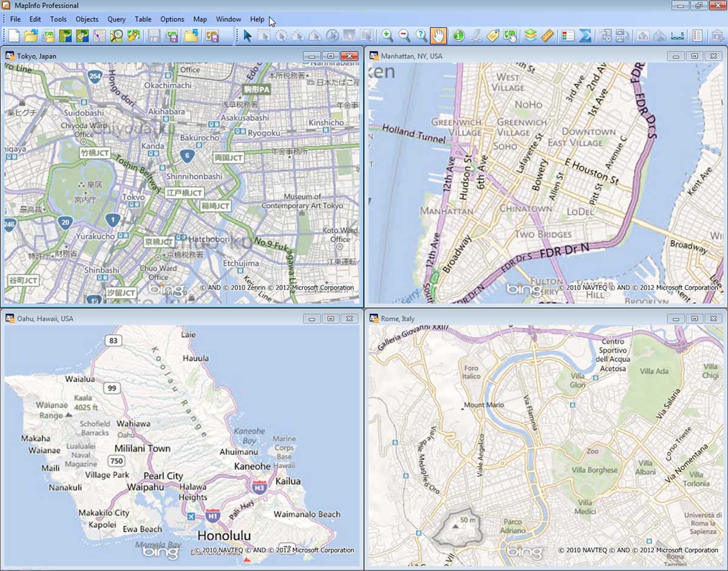Image resolution: width=728 pixels, height=571 pixels.
Task: Open the Options menu
Action: pos(172,19)
